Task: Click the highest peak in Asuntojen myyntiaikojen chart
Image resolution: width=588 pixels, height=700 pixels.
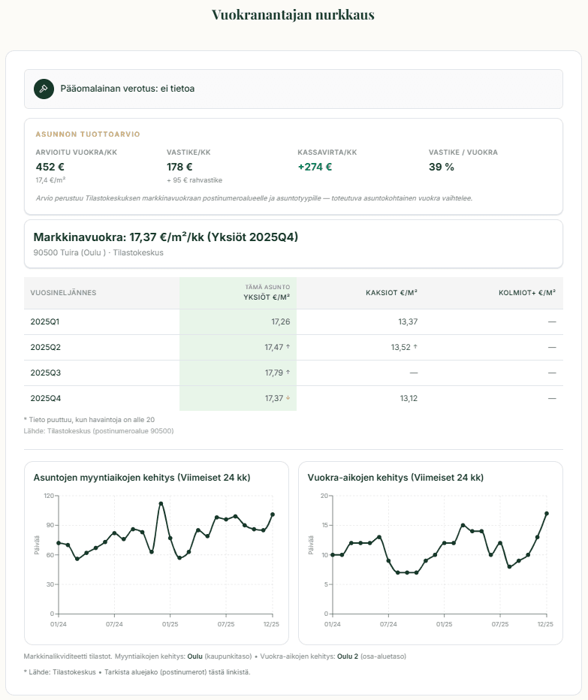Action: [161, 503]
